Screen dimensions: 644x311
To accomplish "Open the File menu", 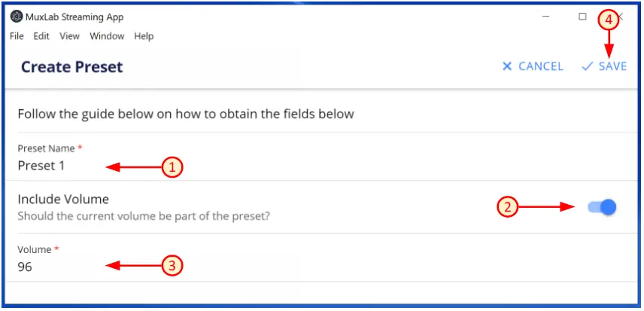I will (x=17, y=36).
